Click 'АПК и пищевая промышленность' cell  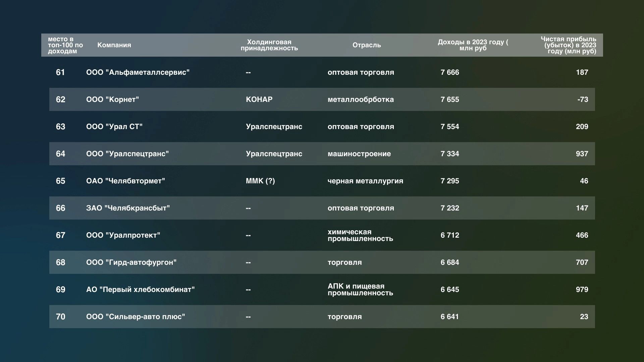click(x=360, y=290)
